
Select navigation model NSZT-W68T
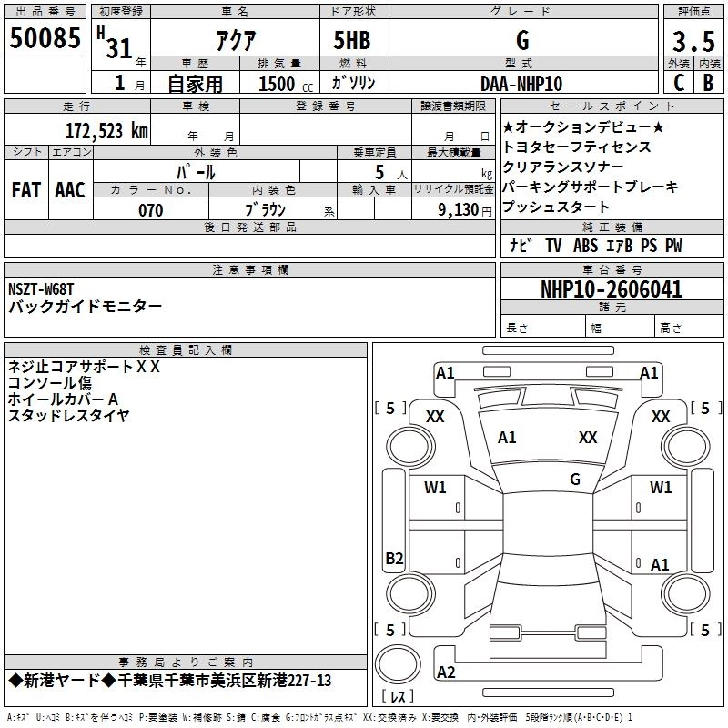41,289
